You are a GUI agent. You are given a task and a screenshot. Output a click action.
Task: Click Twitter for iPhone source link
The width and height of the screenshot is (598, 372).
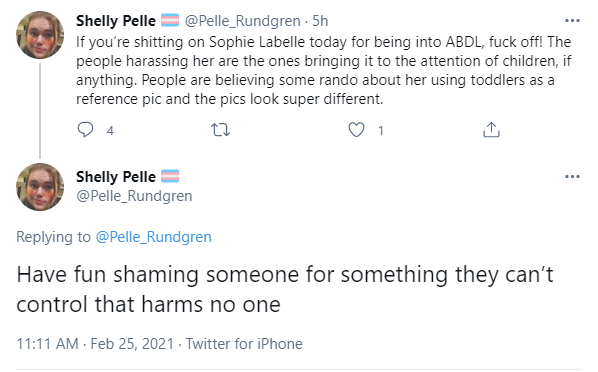(x=244, y=344)
